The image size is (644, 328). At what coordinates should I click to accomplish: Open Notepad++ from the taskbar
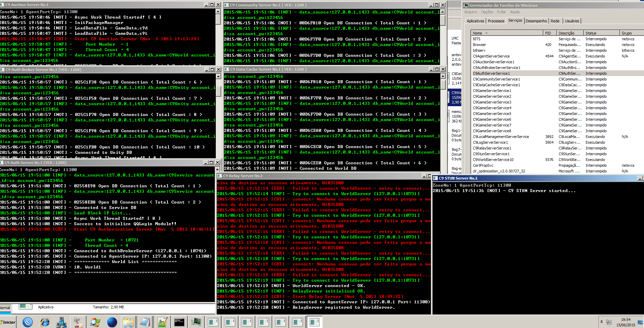[162, 322]
